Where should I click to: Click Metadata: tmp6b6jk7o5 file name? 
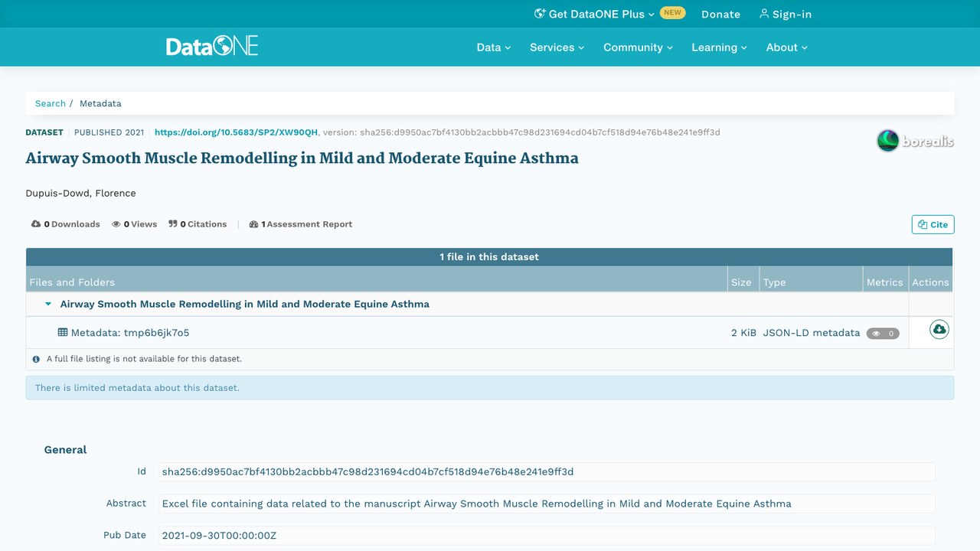coord(129,333)
